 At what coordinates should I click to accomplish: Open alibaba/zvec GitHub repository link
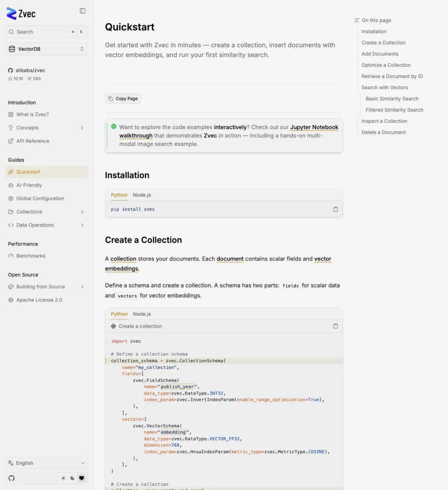[30, 70]
